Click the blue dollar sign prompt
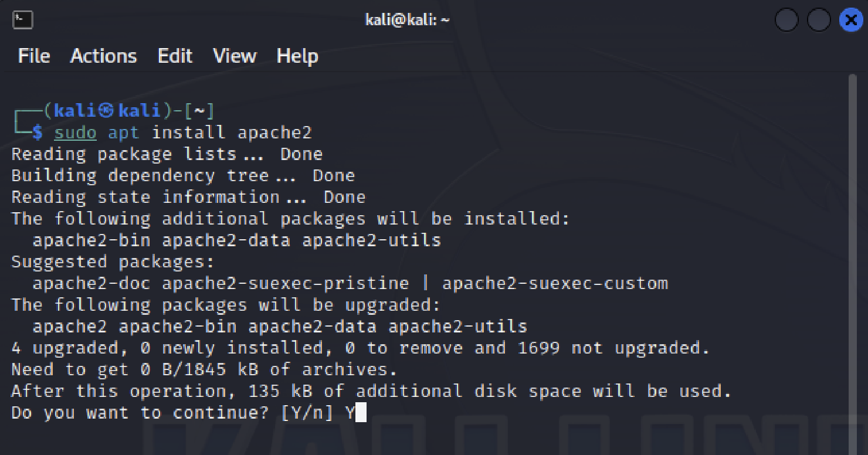Screen dimensions: 868x455 (x=38, y=133)
